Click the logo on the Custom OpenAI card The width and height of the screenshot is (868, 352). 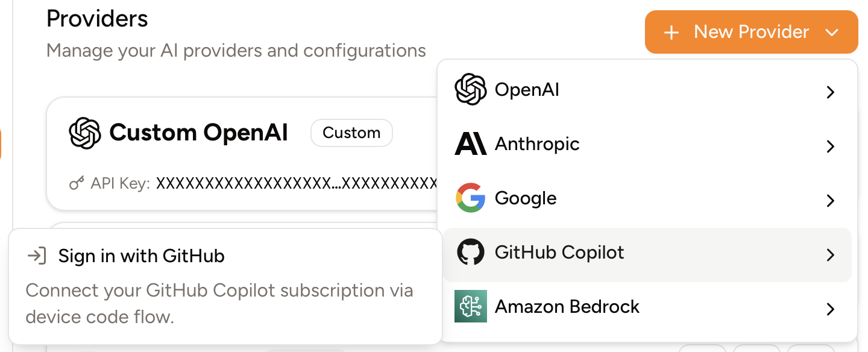(x=85, y=133)
